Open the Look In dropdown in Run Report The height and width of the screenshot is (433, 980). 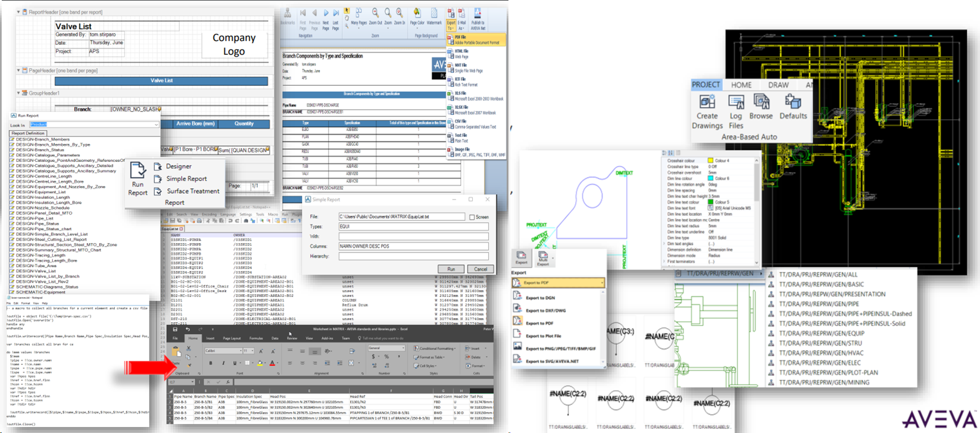pyautogui.click(x=156, y=124)
